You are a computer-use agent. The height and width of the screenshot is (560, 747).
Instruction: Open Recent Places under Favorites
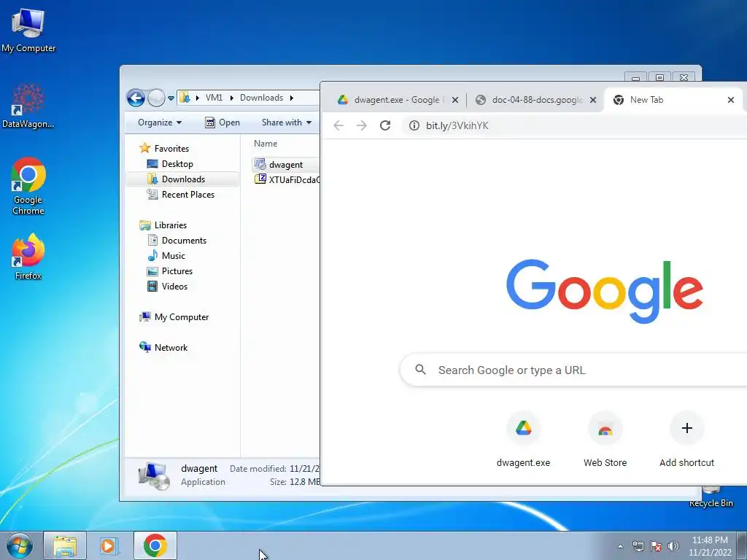tap(181, 194)
